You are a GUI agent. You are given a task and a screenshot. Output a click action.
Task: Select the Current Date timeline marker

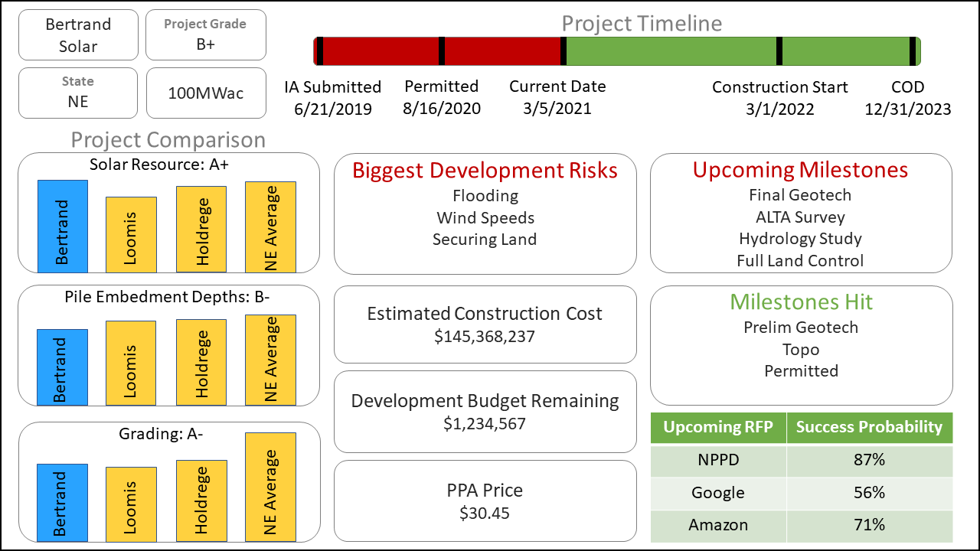(563, 51)
